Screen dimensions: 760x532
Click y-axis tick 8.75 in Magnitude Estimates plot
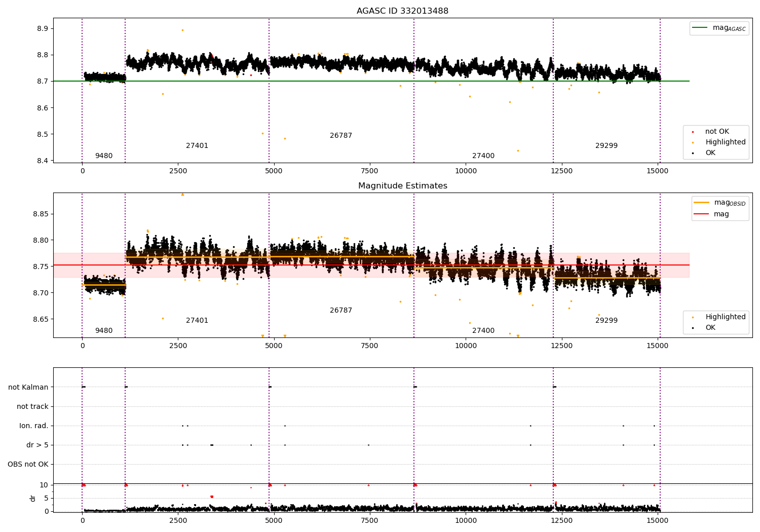(41, 267)
